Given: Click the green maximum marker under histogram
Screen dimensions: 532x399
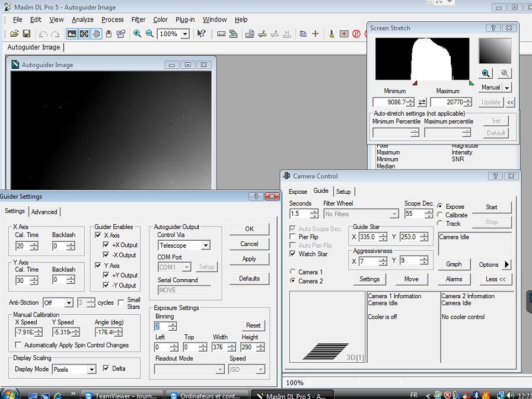Looking at the screenshot, I should coord(472,83).
